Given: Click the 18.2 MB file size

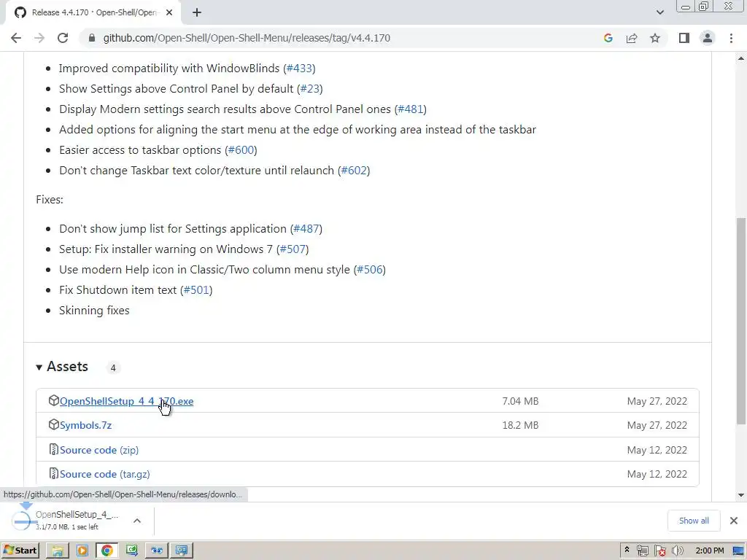Looking at the screenshot, I should tap(520, 425).
